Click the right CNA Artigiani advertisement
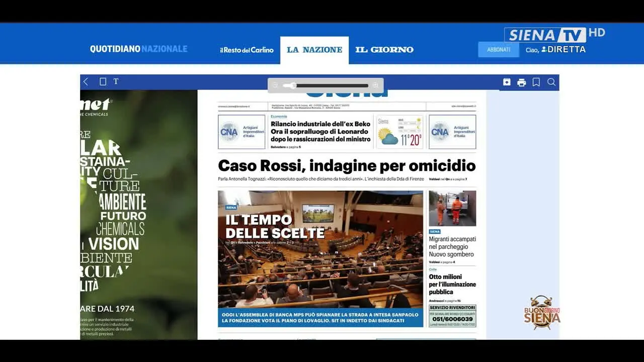Image resolution: width=644 pixels, height=362 pixels. (x=452, y=132)
